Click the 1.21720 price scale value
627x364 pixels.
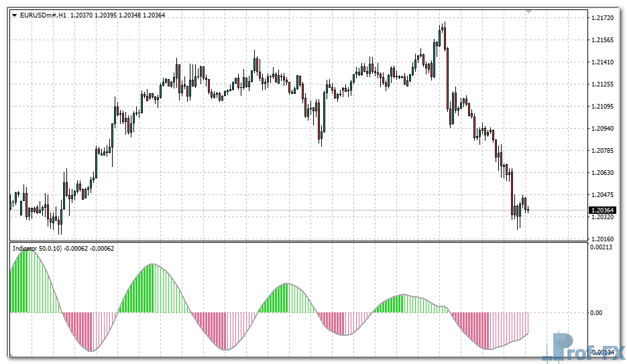[604, 17]
